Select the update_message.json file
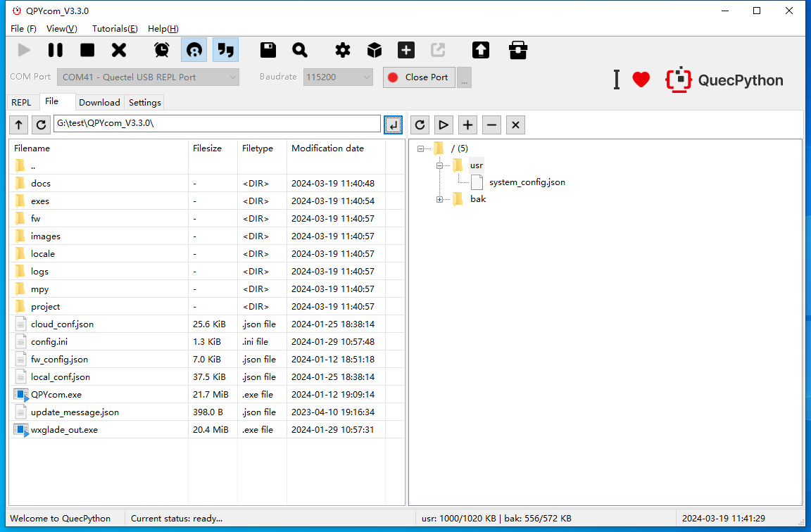 pos(207,412)
